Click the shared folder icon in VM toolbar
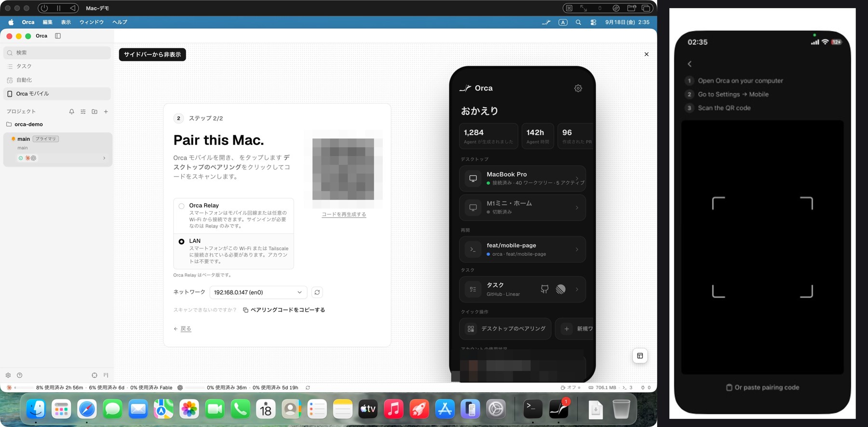The width and height of the screenshot is (868, 427). (x=632, y=8)
